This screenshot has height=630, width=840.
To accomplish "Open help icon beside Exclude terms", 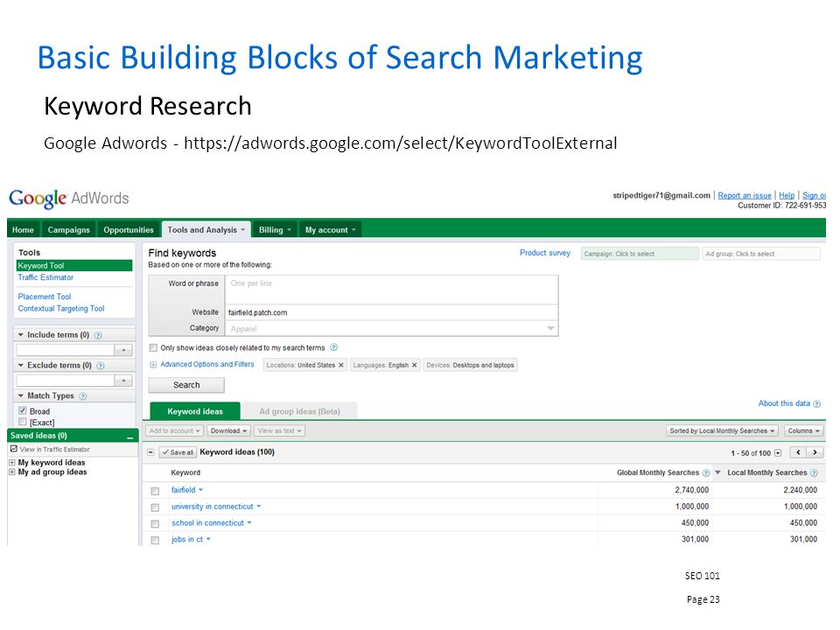I will coord(100,366).
